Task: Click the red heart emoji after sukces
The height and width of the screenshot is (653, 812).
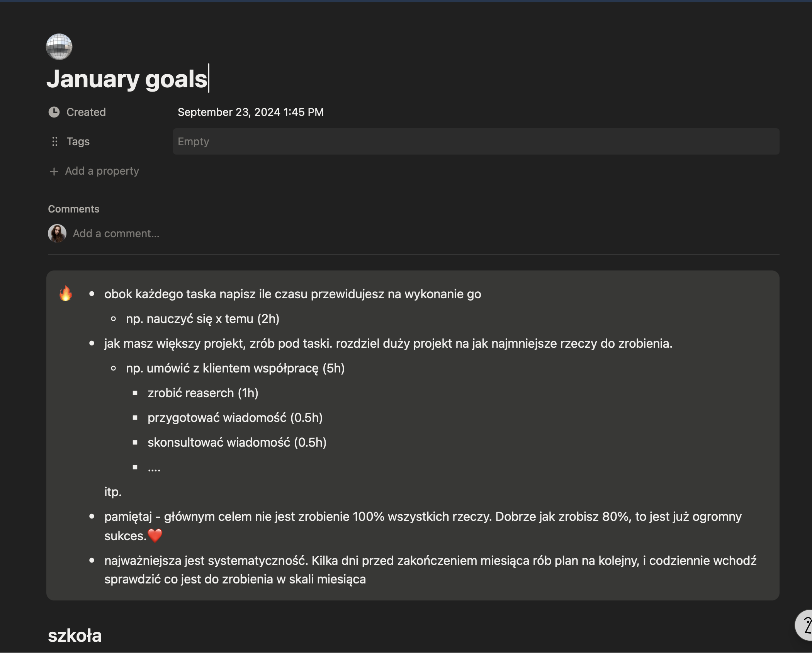Action: (x=155, y=536)
